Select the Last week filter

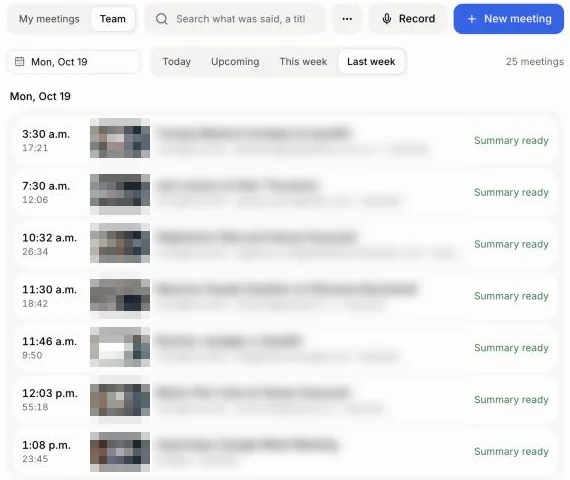(371, 62)
